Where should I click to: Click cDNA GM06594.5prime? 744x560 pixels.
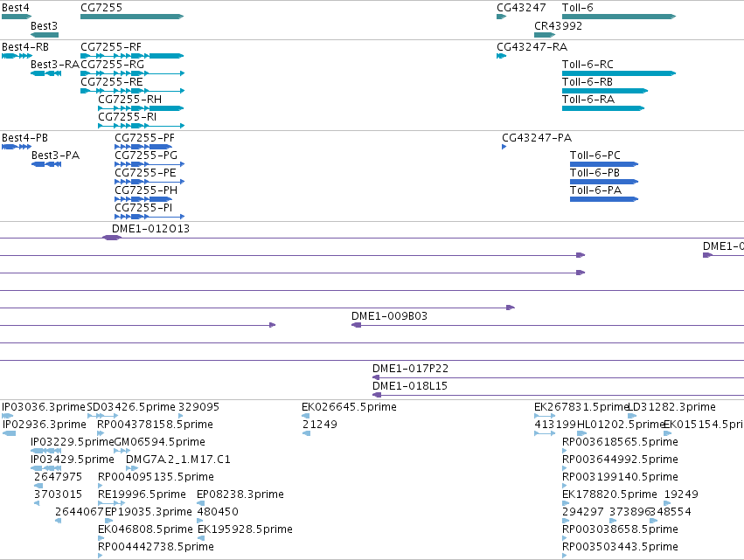click(x=122, y=451)
